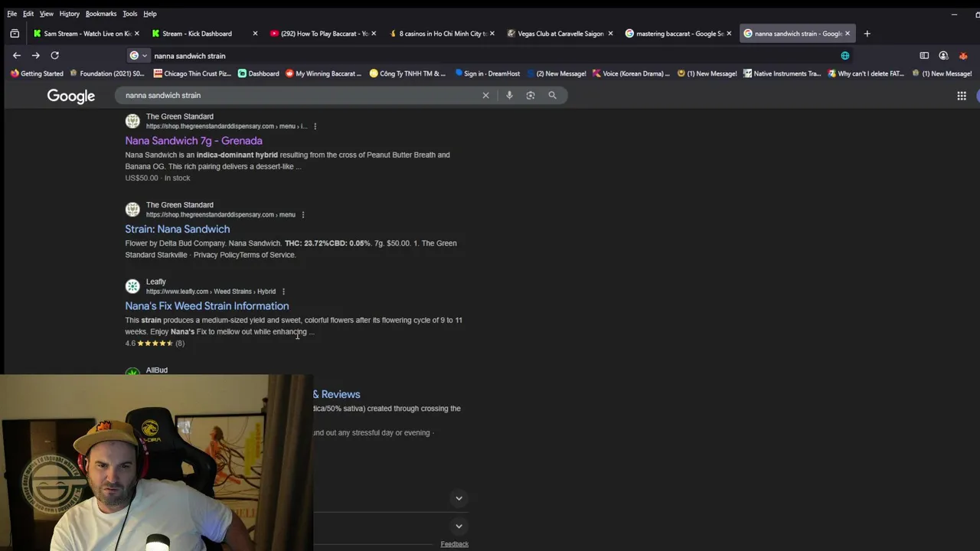Viewport: 980px width, 551px height.
Task: Open the more options dots for the Leafly result
Action: click(283, 292)
